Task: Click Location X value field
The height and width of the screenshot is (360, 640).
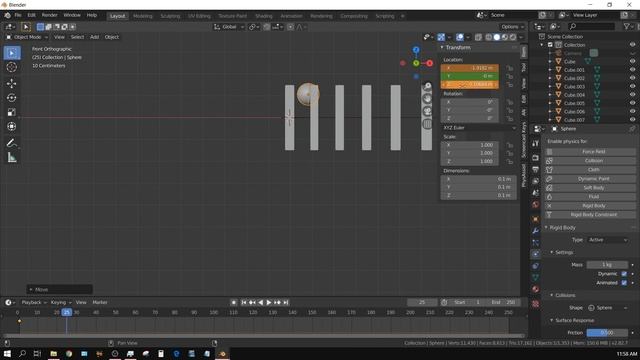Action: click(x=470, y=68)
